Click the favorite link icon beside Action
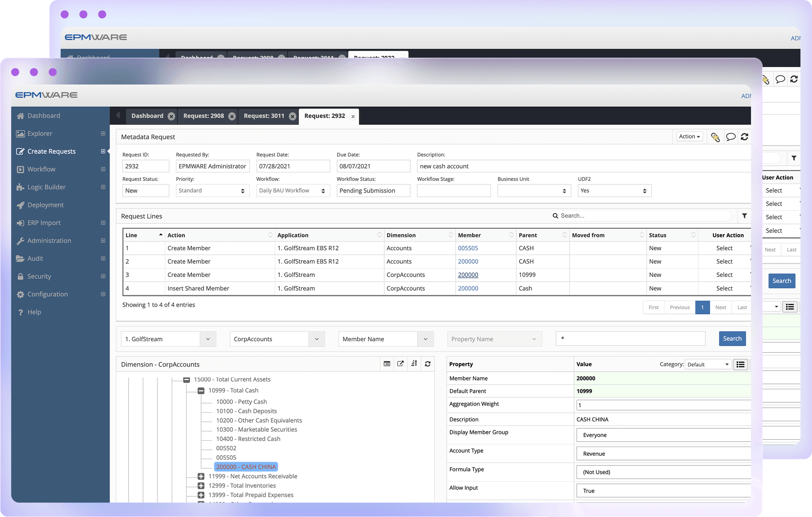 [x=715, y=136]
